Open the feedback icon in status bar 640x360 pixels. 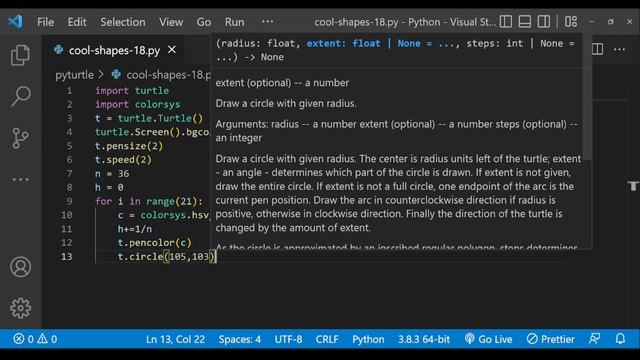[x=595, y=339]
